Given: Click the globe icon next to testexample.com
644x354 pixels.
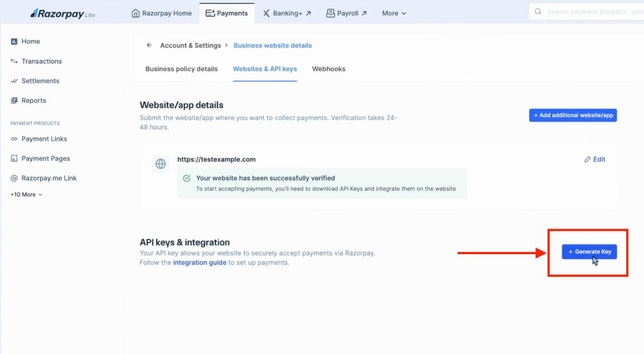Looking at the screenshot, I should coord(160,164).
